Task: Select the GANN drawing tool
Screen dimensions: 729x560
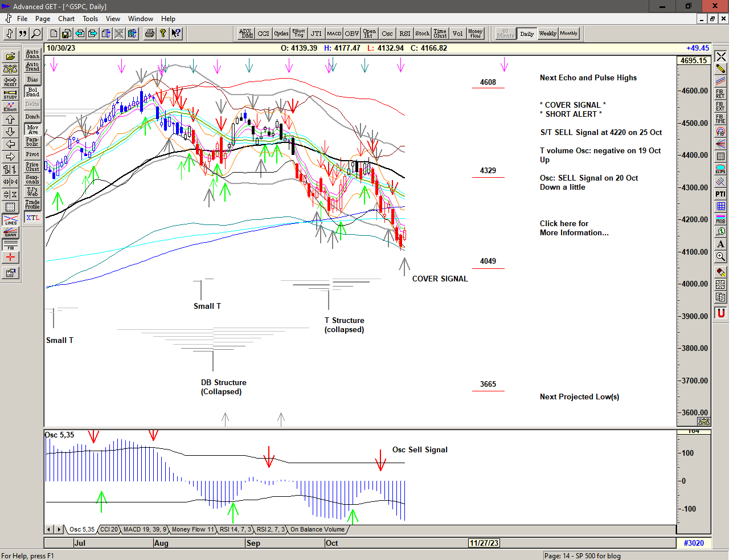Action: pyautogui.click(x=10, y=232)
